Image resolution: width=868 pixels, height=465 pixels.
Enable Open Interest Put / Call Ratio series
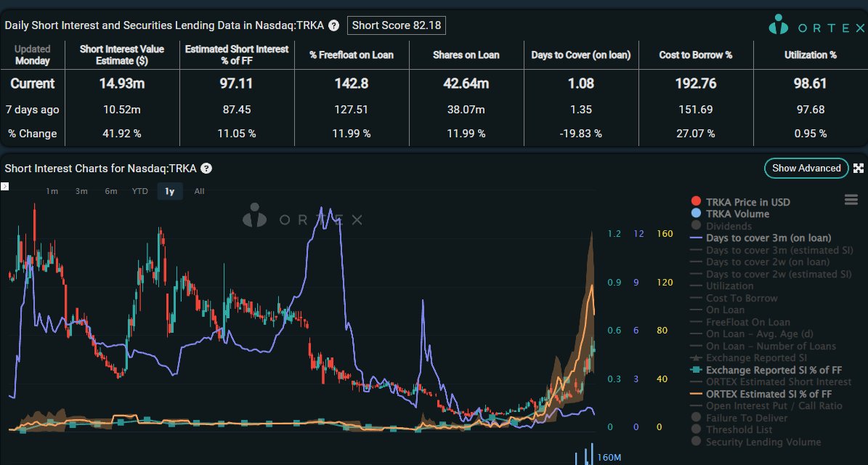[767, 405]
